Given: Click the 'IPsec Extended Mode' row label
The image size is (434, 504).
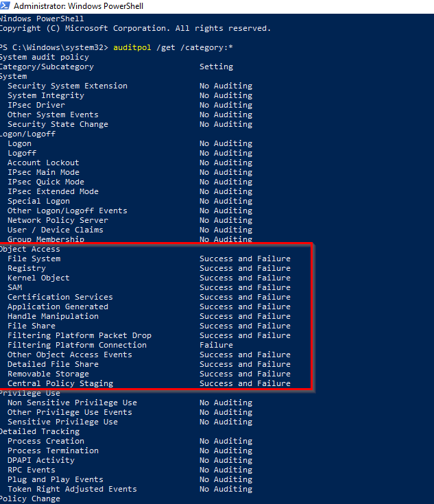Looking at the screenshot, I should click(53, 191).
